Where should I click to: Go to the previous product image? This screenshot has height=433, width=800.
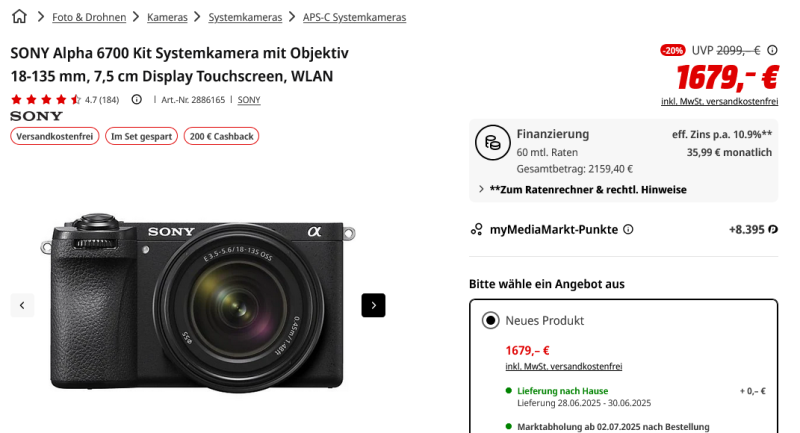[22, 305]
